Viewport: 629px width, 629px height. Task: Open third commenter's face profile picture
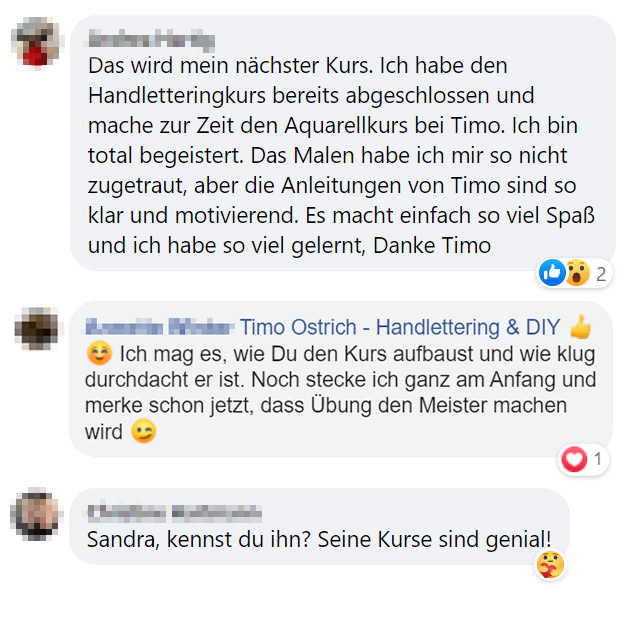coord(37,514)
